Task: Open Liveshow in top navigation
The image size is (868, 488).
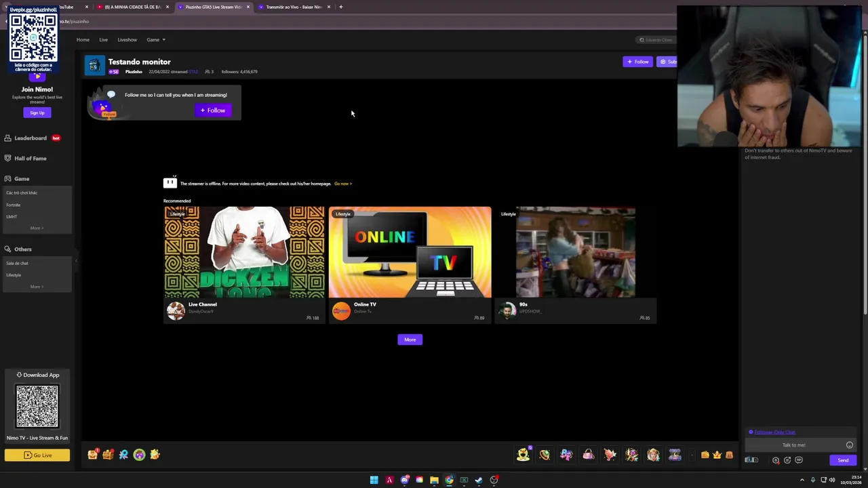Action: click(x=127, y=40)
